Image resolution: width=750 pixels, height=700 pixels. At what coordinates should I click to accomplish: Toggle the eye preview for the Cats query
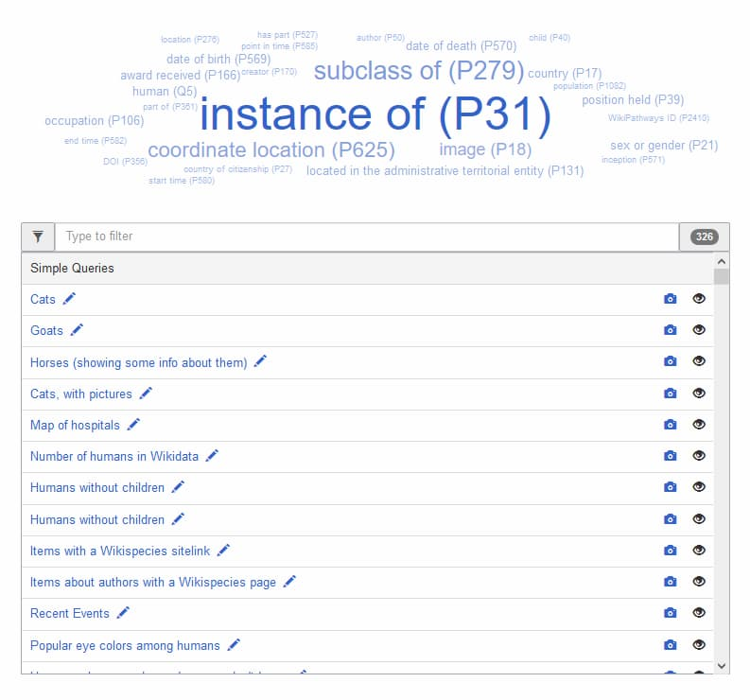point(699,299)
